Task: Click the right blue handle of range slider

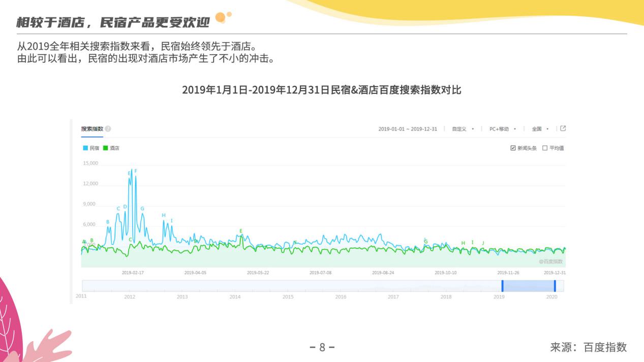Action: 555,286
